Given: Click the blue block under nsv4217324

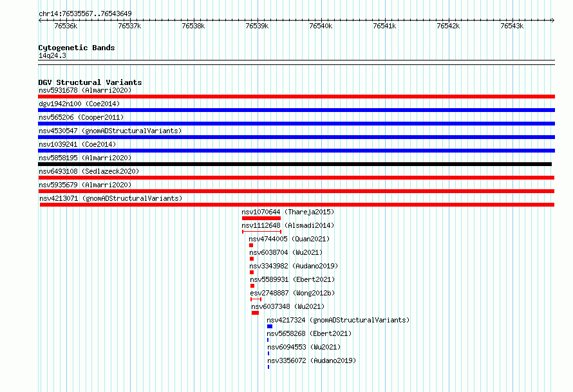Looking at the screenshot, I should tap(270, 326).
